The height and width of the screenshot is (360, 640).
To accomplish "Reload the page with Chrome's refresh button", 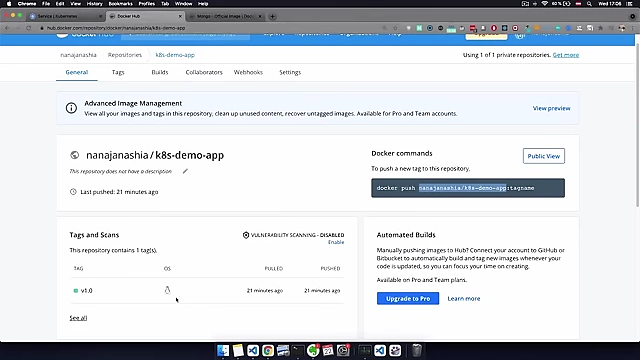I will pyautogui.click(x=29, y=28).
